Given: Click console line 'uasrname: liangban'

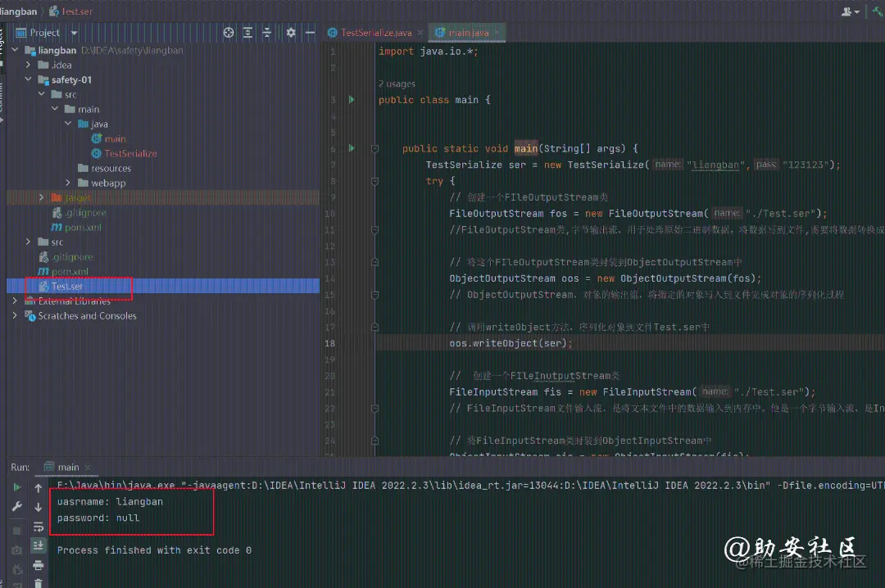Looking at the screenshot, I should pos(110,502).
